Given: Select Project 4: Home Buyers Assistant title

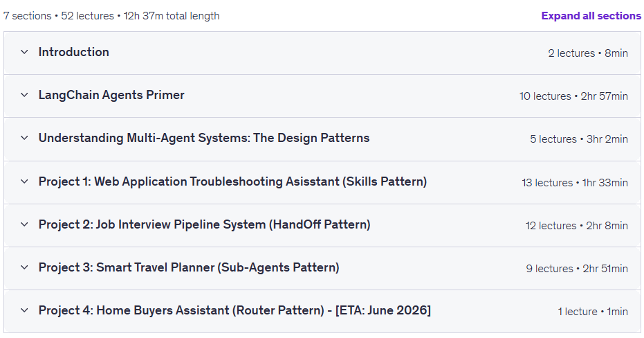Looking at the screenshot, I should click(234, 310).
